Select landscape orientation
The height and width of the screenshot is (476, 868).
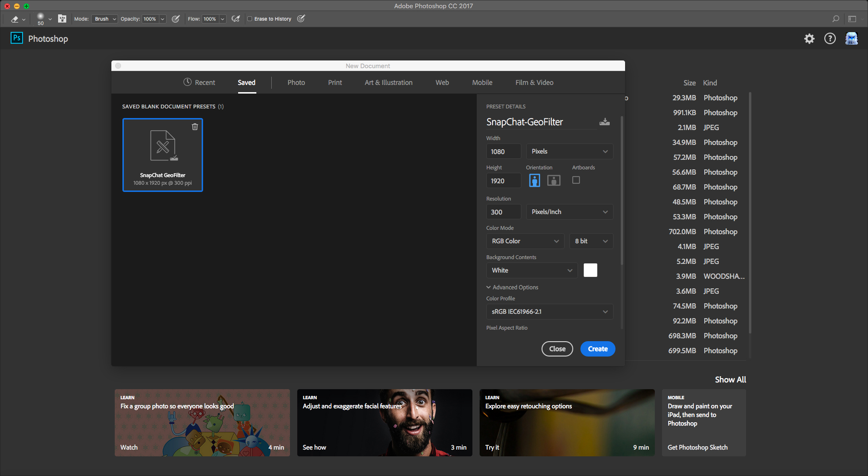[x=554, y=180]
